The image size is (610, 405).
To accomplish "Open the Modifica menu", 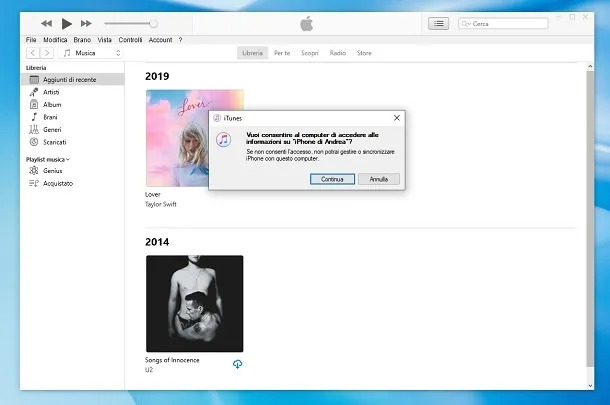I will [x=55, y=40].
